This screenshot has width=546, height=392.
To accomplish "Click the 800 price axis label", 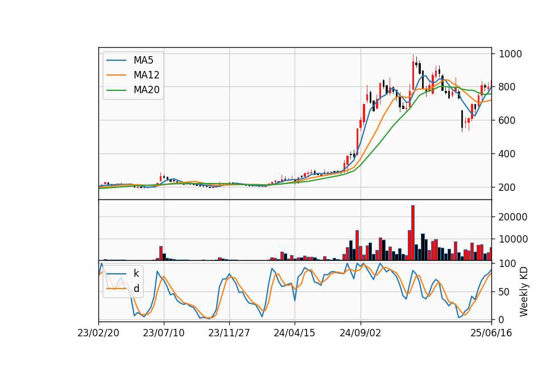I will pyautogui.click(x=507, y=87).
